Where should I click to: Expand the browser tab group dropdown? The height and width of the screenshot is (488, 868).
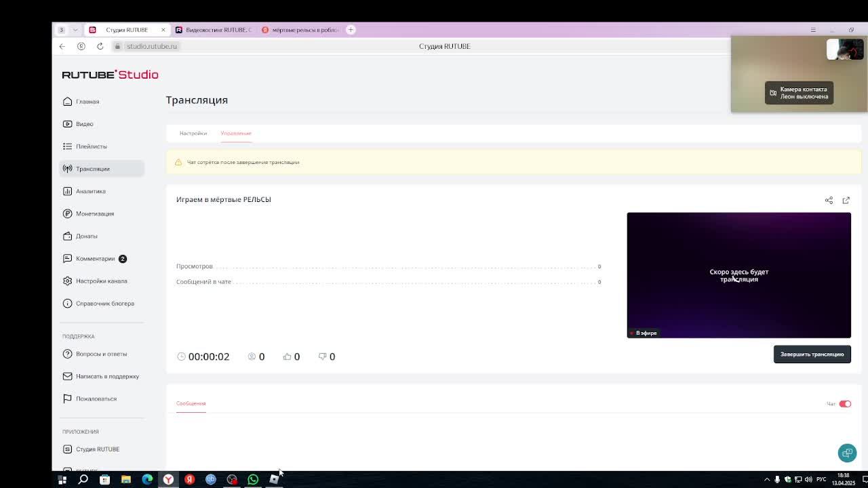(75, 30)
